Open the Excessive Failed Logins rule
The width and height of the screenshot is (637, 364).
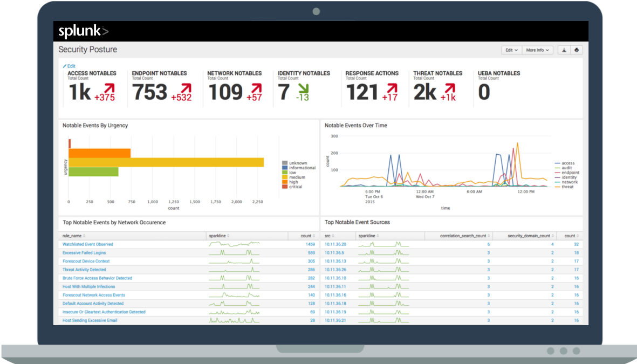84,253
